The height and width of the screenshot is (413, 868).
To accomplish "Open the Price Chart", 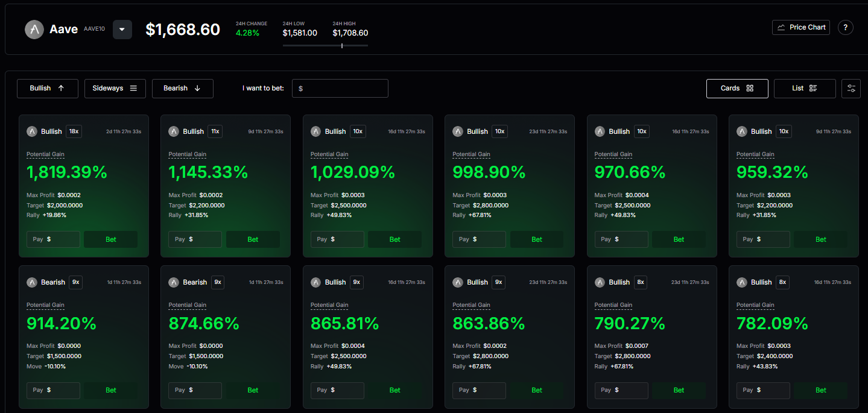I will coord(801,27).
